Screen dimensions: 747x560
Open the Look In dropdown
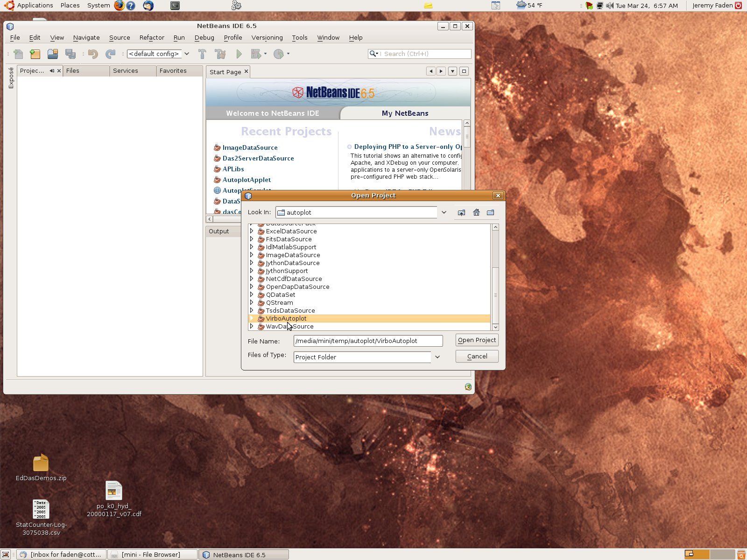[x=443, y=212]
